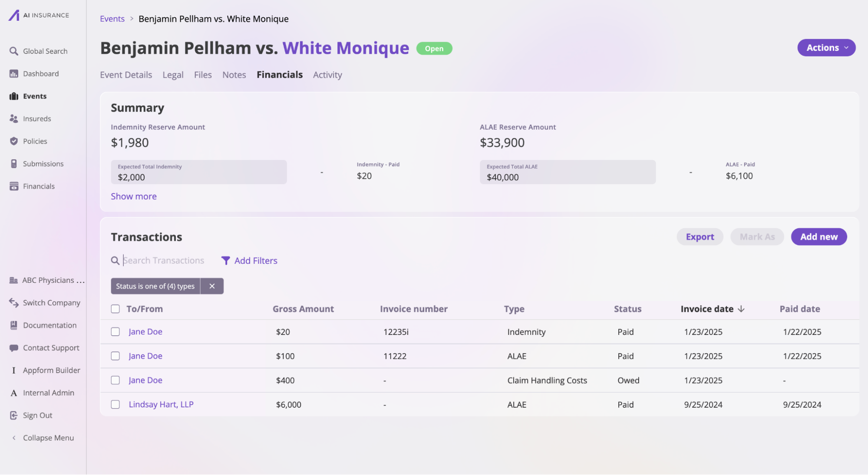The image size is (868, 475).
Task: Switch to the Event Details tab
Action: point(126,75)
